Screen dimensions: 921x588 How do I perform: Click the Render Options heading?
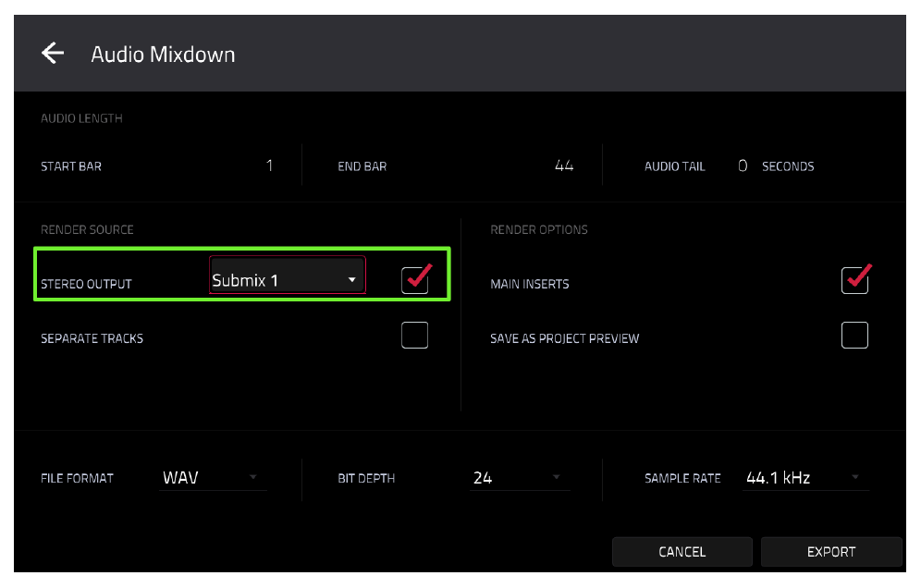(x=538, y=229)
